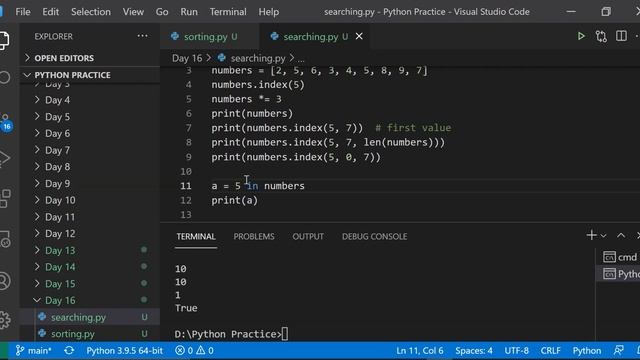Place cursor on line 12 print(a)
Screen dimensions: 640x360
click(235, 200)
